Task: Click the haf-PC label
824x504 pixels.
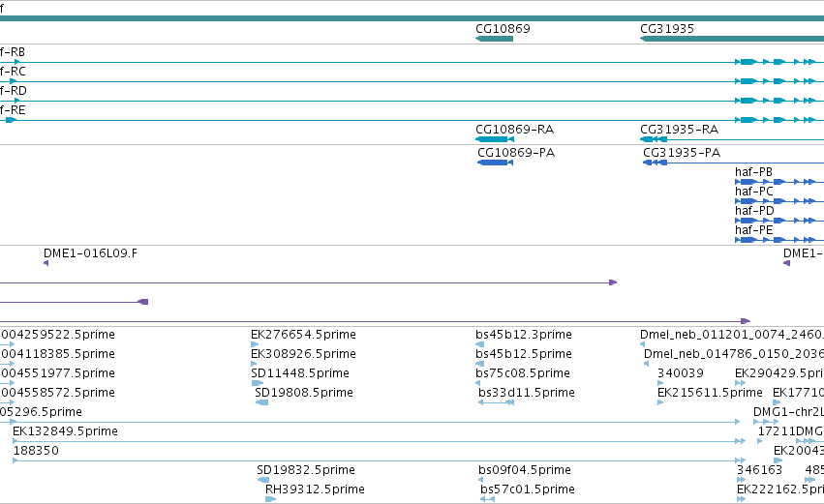Action: 754,192
